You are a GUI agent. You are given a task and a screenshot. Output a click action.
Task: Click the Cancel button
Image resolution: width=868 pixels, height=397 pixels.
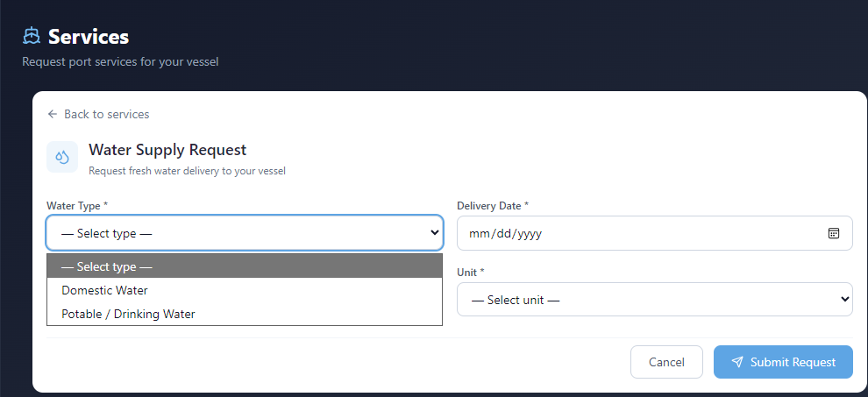coord(666,362)
